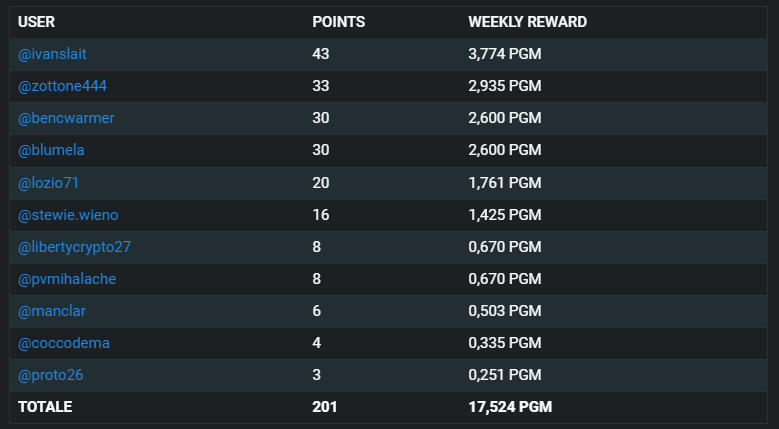Open the @ivanslait user profile link
The width and height of the screenshot is (779, 429).
(52, 54)
